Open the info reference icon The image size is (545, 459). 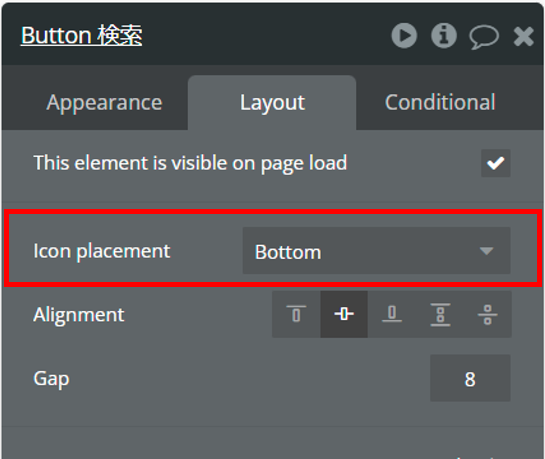click(444, 35)
